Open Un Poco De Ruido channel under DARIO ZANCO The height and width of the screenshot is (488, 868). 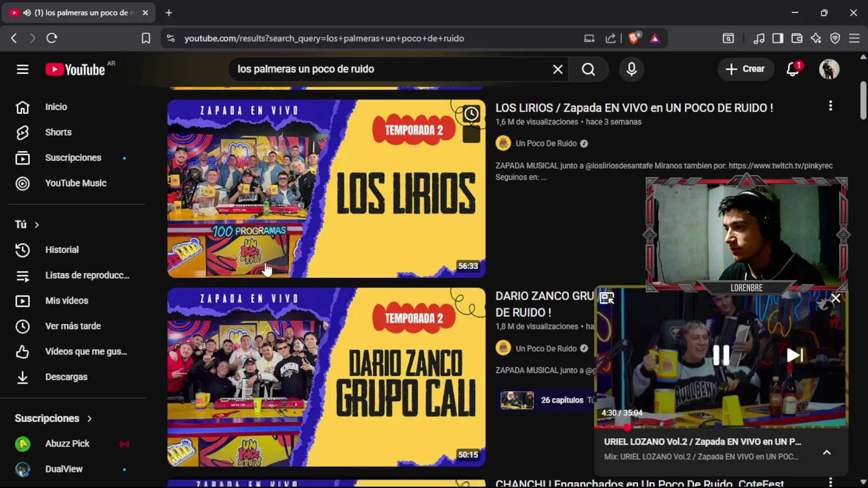coord(546,348)
